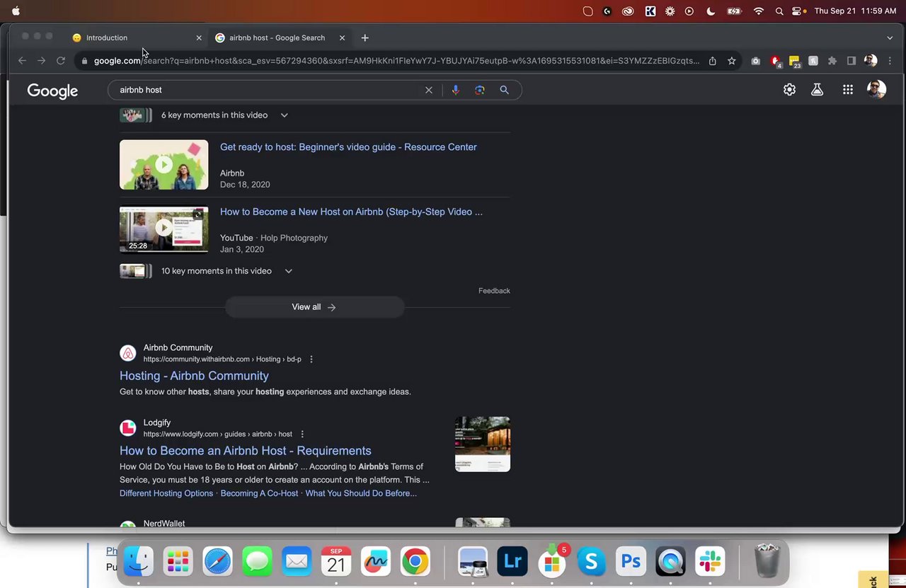This screenshot has width=906, height=588.
Task: Open What You Should Do Before sitelink
Action: pos(361,493)
